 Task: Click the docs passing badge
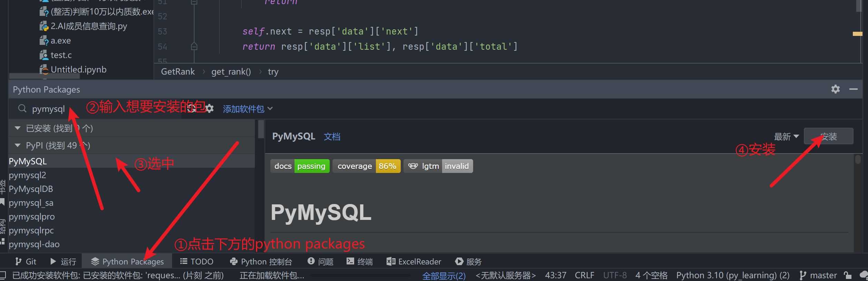click(x=300, y=166)
